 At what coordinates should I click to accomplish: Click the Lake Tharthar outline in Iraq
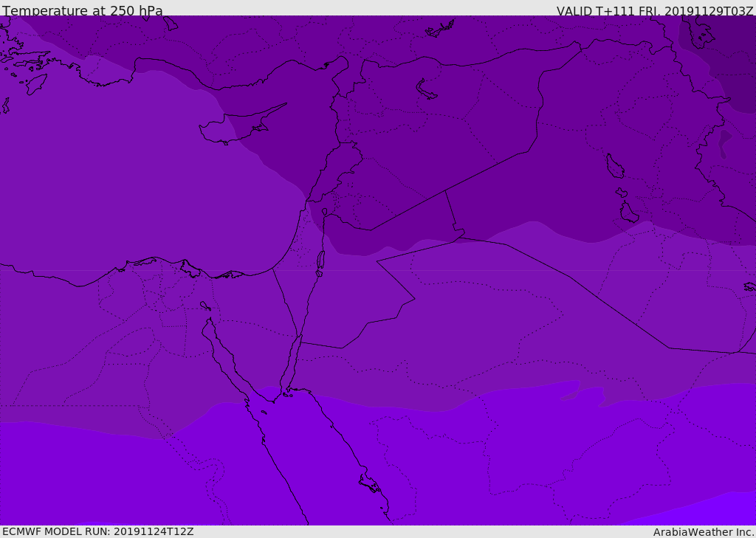tap(615, 166)
